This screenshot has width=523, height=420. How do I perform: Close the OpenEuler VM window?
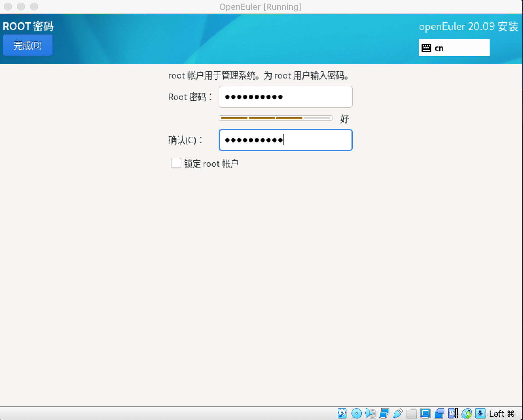(8, 7)
